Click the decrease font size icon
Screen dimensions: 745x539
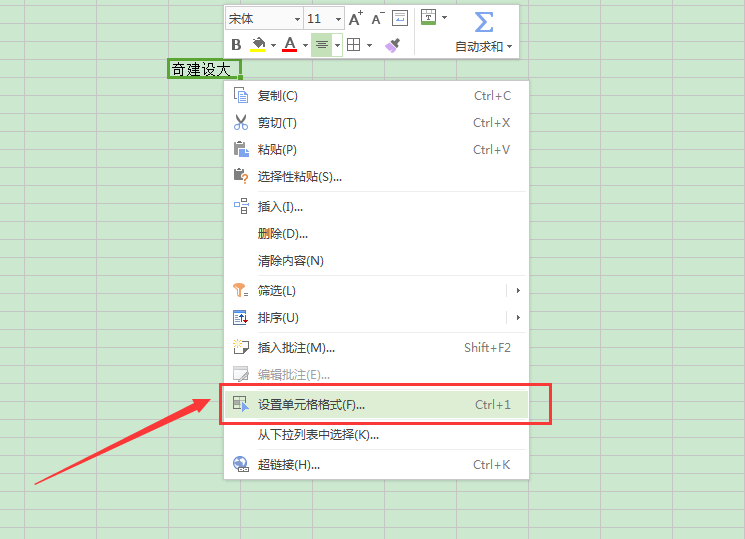click(x=378, y=19)
